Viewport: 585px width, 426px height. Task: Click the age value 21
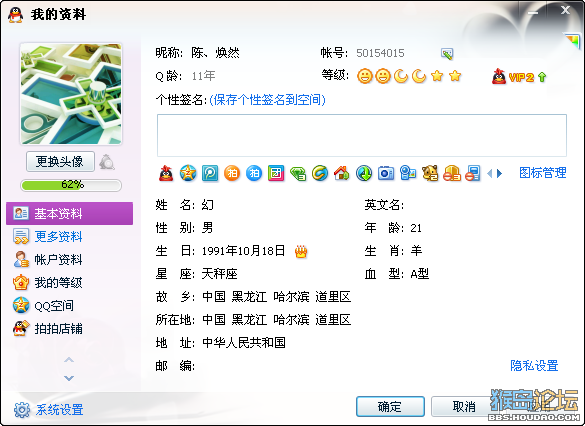416,228
